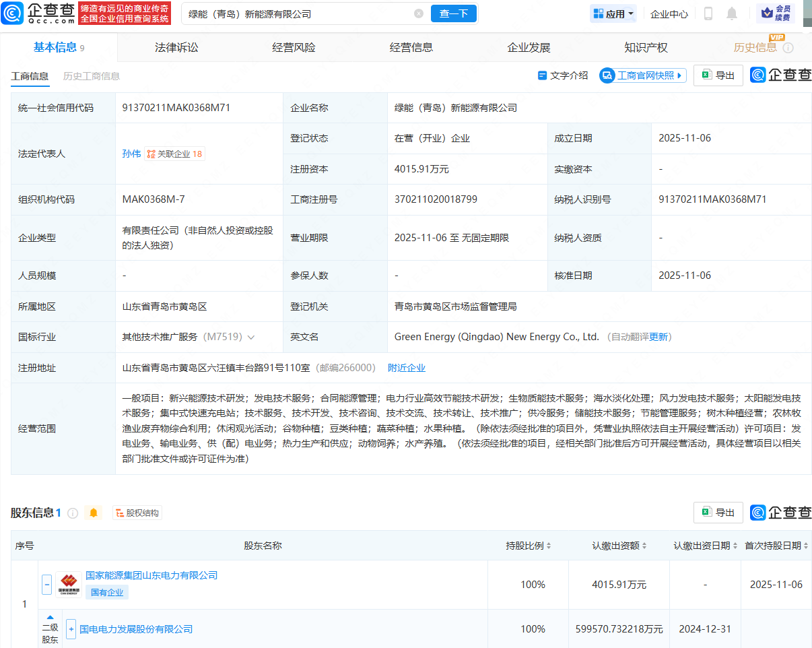Click the company name search input field
The width and height of the screenshot is (812, 648).
(296, 13)
